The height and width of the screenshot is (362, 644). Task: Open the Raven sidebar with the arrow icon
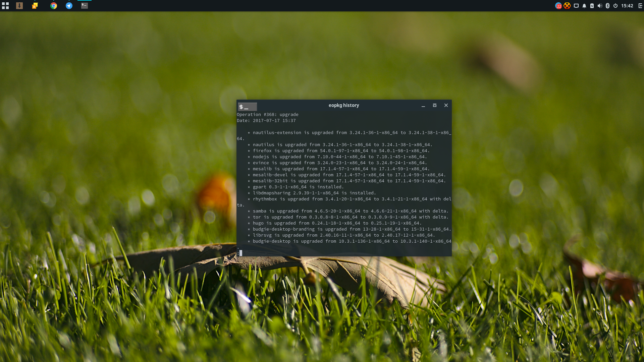(x=640, y=6)
